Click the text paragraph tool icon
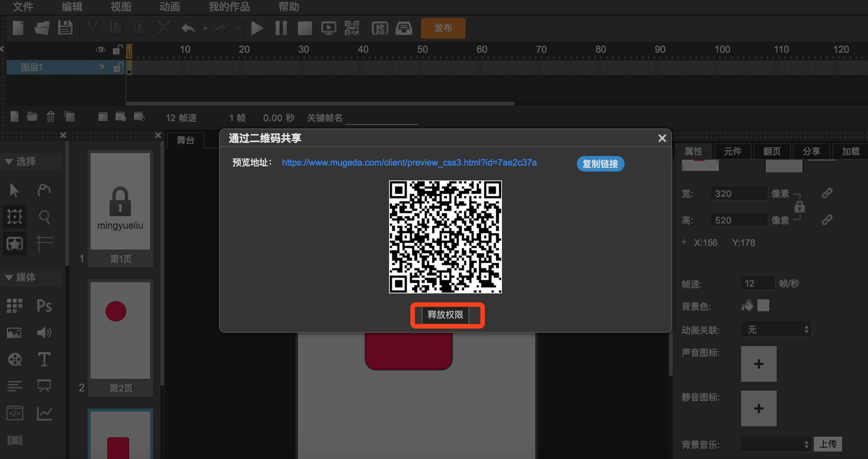 14,386
